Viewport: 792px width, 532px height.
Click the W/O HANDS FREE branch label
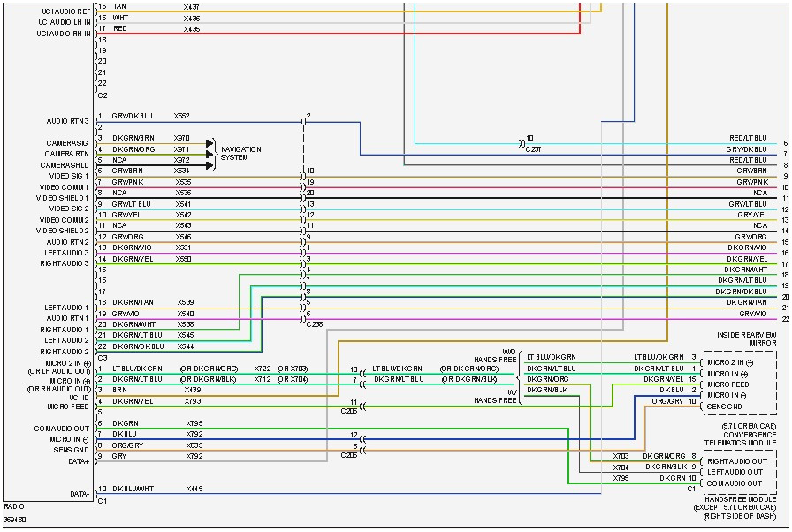(495, 357)
